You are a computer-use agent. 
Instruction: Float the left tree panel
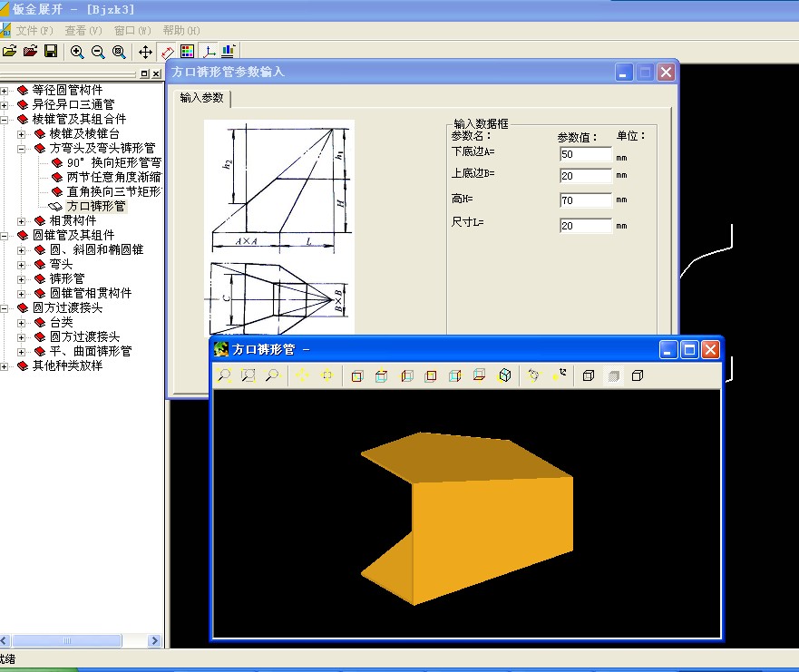click(145, 73)
